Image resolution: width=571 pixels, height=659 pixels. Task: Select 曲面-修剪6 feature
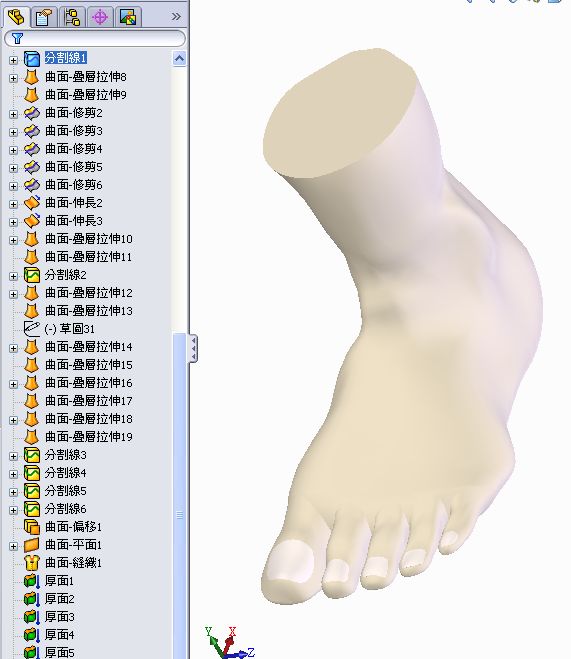pyautogui.click(x=74, y=185)
